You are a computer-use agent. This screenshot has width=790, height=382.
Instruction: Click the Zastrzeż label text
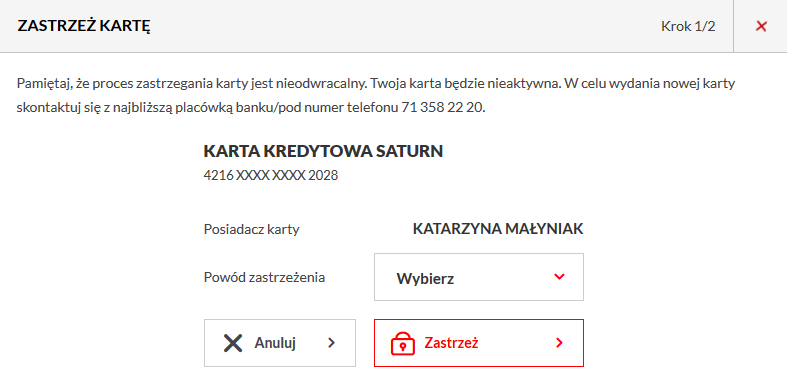(x=451, y=343)
